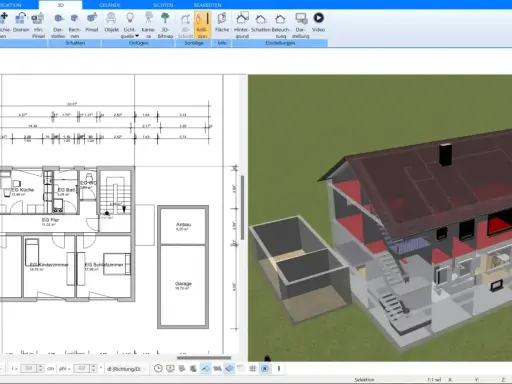Open the Lichtquelle dropdown arrow
Viewport: 512px width, 384px height.
[x=137, y=36]
